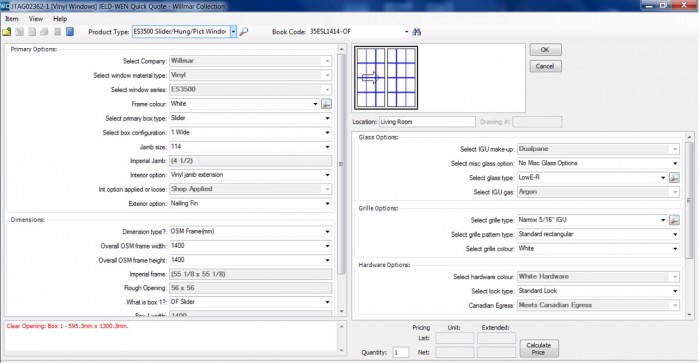The image size is (700, 363).
Task: Open the View menu
Action: pyautogui.click(x=36, y=19)
